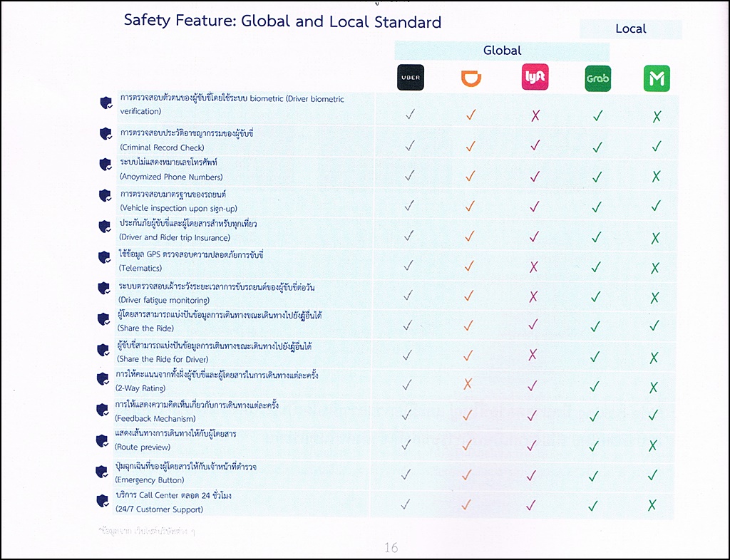Click the Safety Feature page title

coord(282,21)
